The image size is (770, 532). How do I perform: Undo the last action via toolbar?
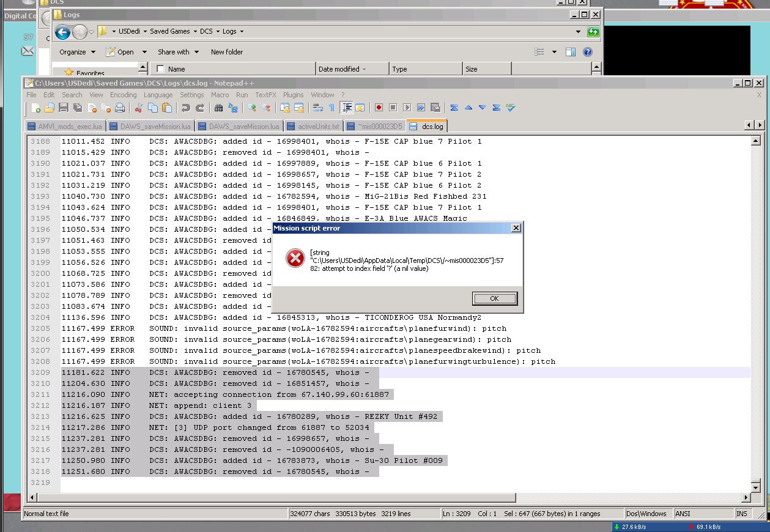pos(186,108)
